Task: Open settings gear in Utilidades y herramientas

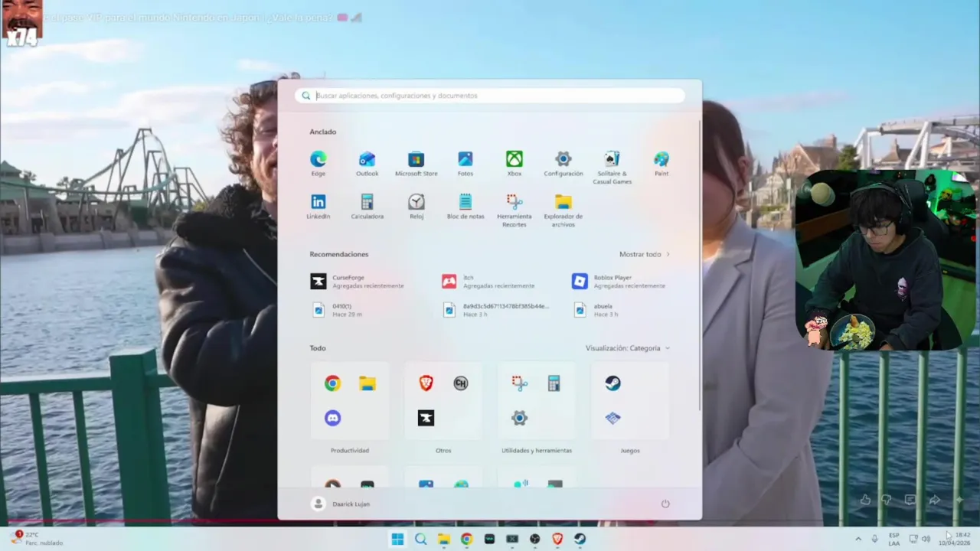Action: (520, 418)
